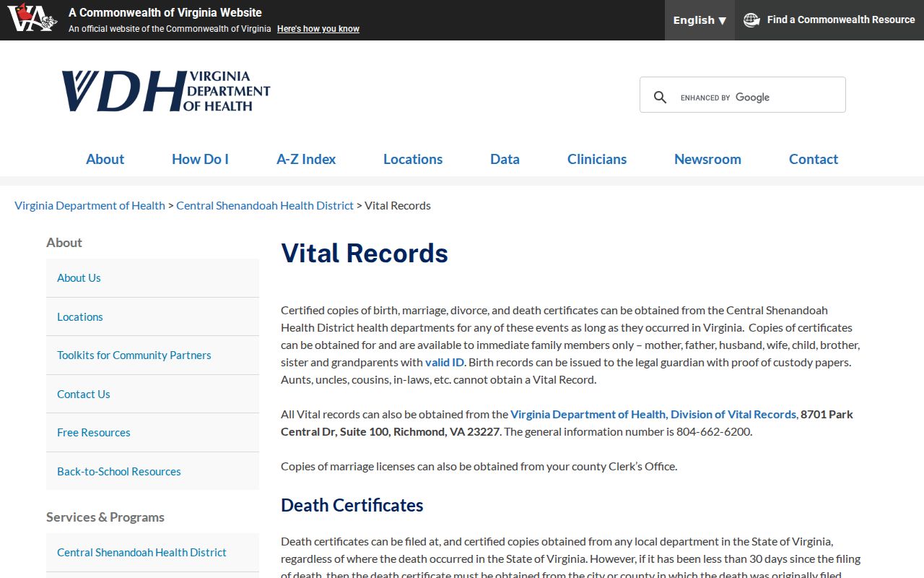924x578 pixels.
Task: Click the "Copies of marriage licenses" sentence
Action: tap(479, 466)
